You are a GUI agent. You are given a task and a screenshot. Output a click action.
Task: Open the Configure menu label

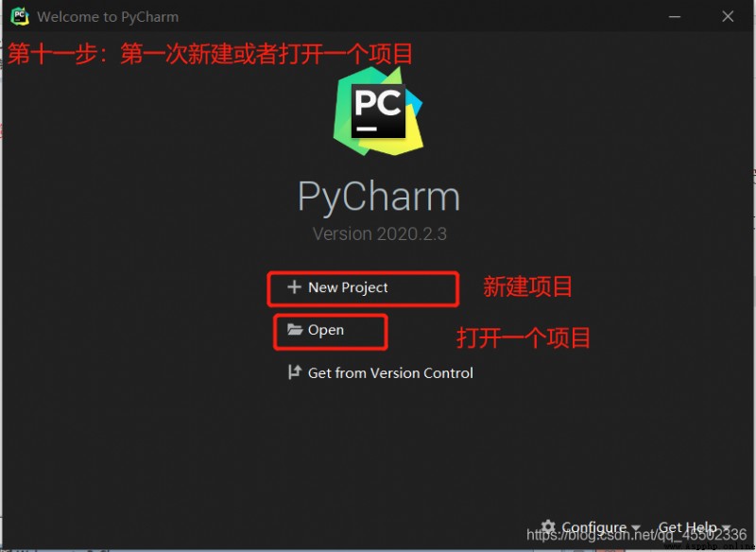click(594, 527)
